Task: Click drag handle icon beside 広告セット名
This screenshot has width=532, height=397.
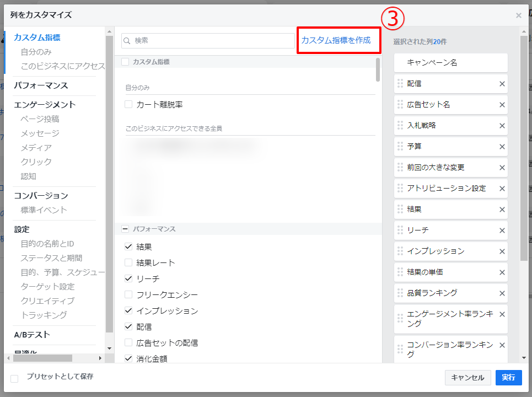Action: [400, 105]
